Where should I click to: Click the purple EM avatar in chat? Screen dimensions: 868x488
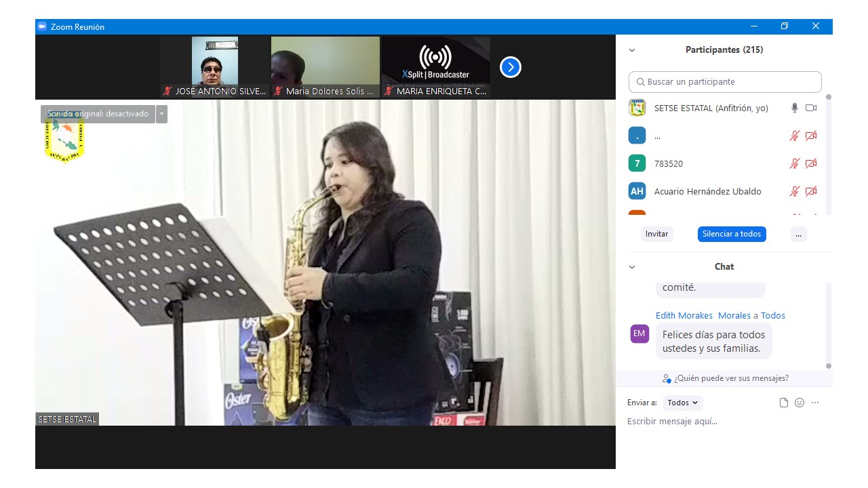(x=639, y=333)
